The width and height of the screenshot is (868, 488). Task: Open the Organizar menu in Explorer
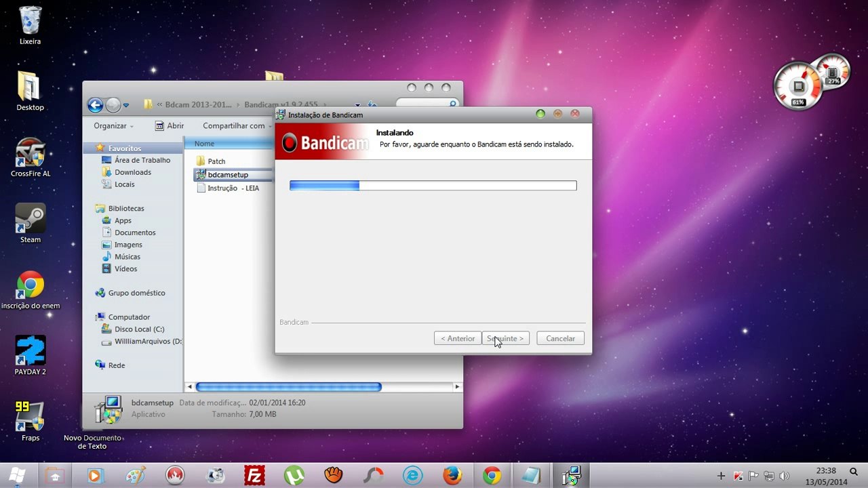(x=113, y=125)
